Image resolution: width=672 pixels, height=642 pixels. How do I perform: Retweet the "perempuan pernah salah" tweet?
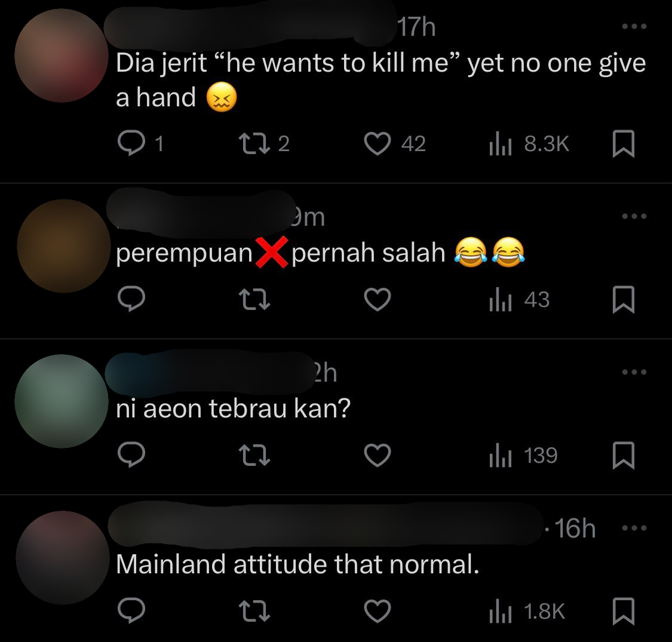(x=254, y=299)
